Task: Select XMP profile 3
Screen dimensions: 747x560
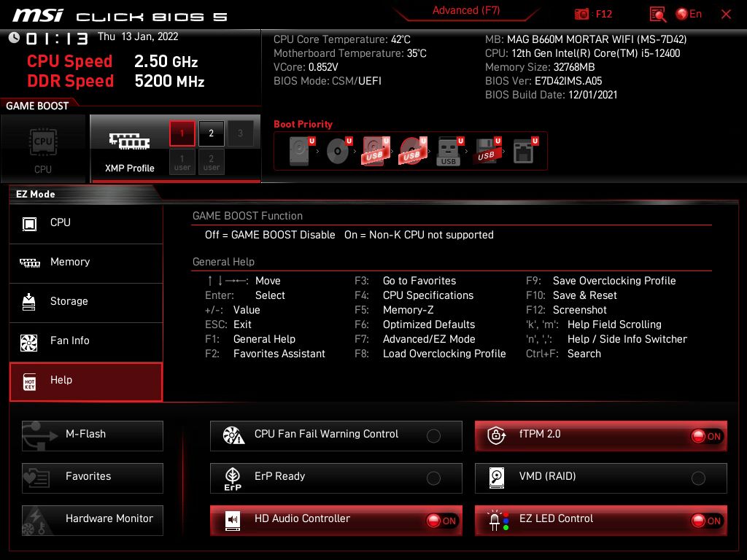Action: coord(240,133)
